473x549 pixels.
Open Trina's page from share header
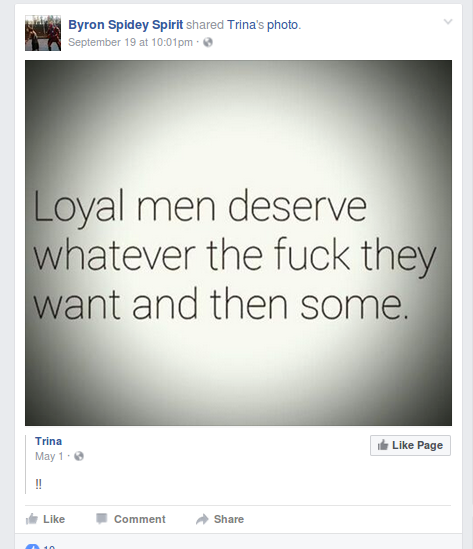[245, 25]
